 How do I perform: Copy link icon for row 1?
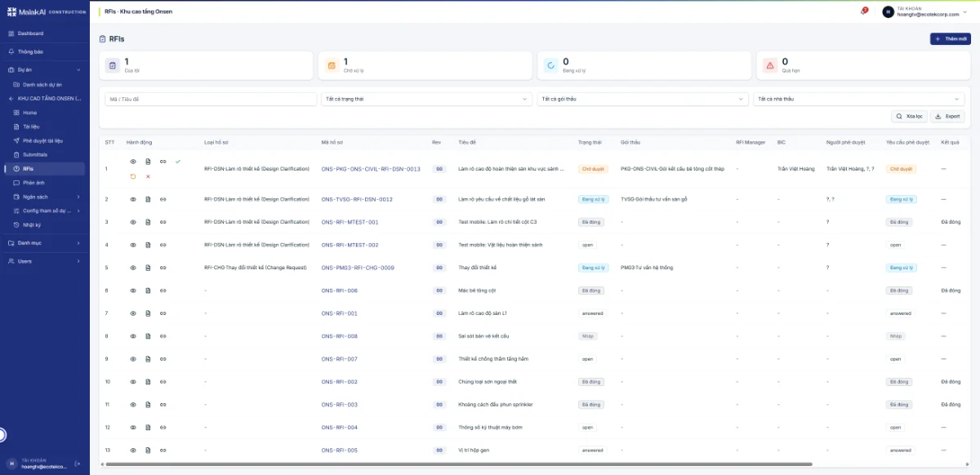tap(163, 162)
